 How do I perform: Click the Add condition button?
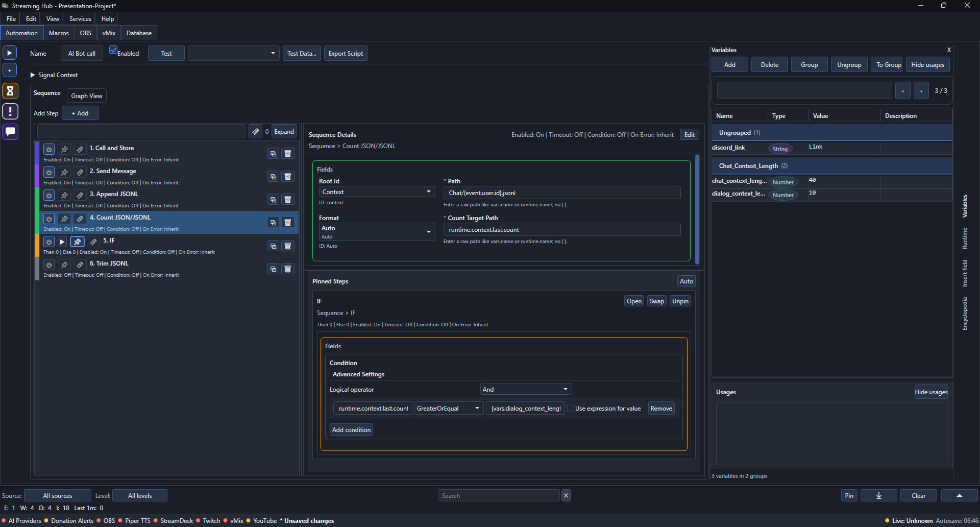click(x=351, y=430)
